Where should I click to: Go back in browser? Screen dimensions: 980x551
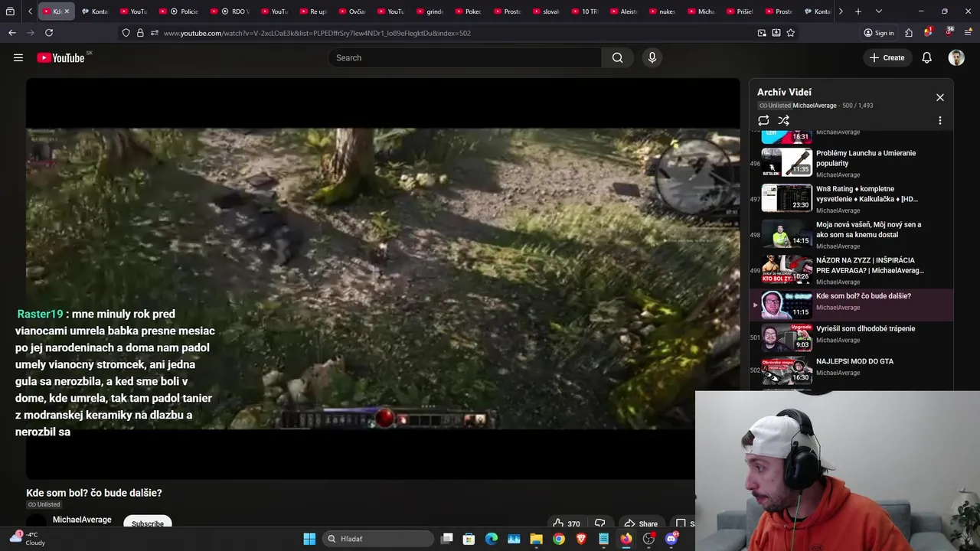[x=12, y=33]
